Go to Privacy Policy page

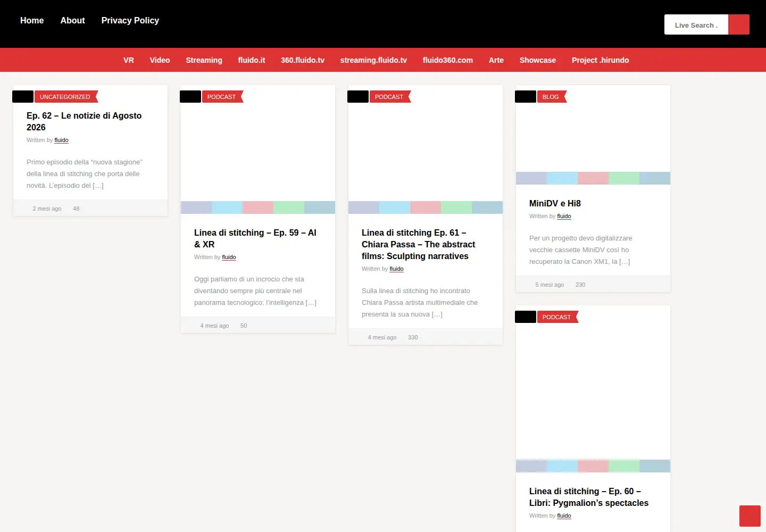point(130,20)
